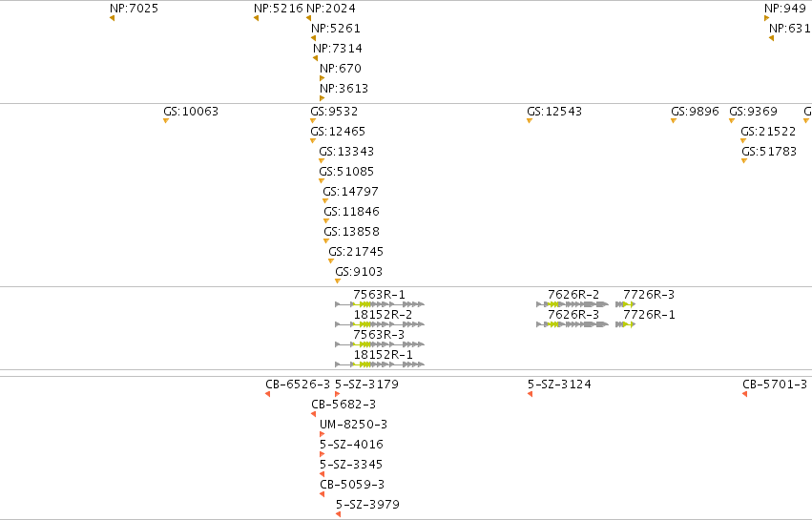The height and width of the screenshot is (520, 812).
Task: Click the 7563R-3 transcript glyph
Action: 380,344
